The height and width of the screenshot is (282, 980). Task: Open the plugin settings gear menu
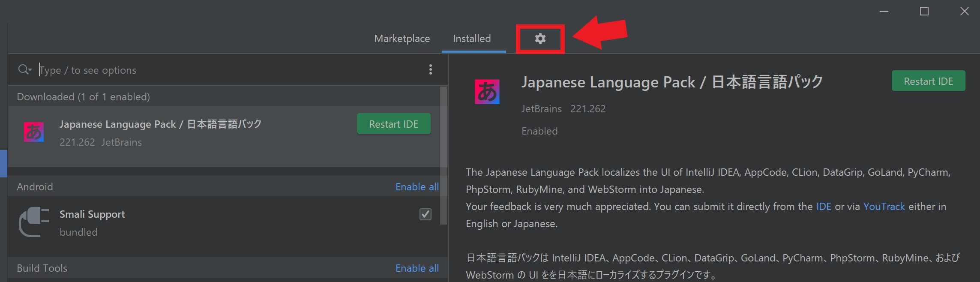pyautogui.click(x=540, y=39)
